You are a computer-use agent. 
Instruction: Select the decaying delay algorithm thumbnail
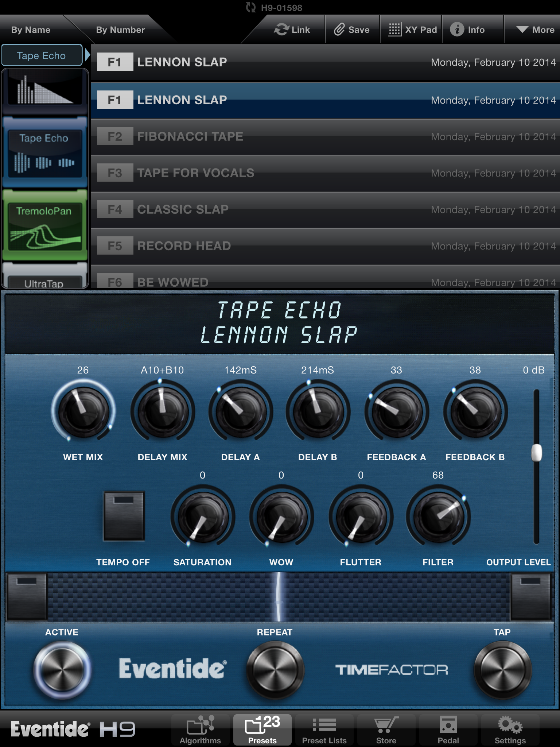(44, 91)
